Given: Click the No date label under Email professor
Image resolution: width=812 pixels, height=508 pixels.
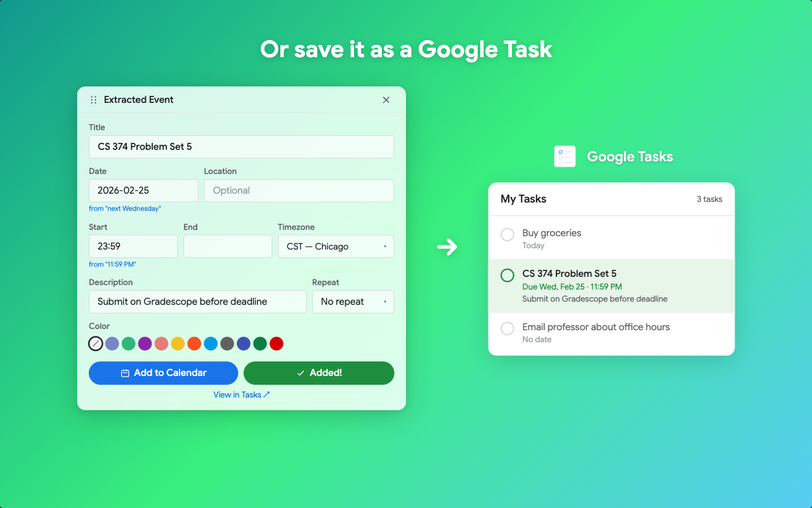Looking at the screenshot, I should [x=537, y=340].
